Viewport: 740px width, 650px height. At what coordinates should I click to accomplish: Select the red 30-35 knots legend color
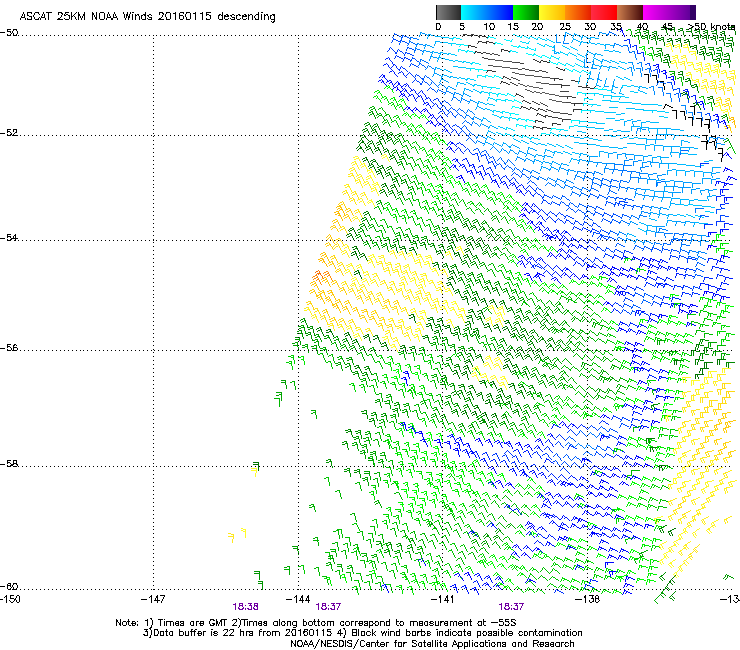604,12
